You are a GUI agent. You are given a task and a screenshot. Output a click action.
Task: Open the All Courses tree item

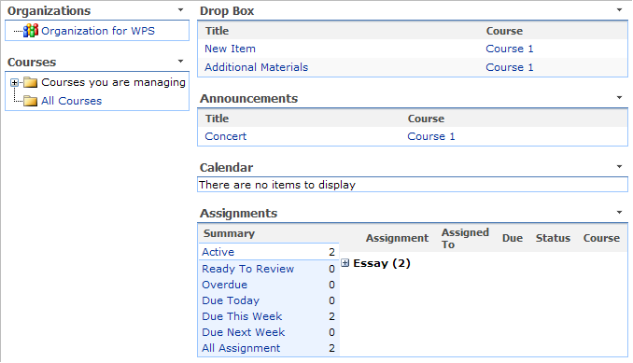(71, 101)
